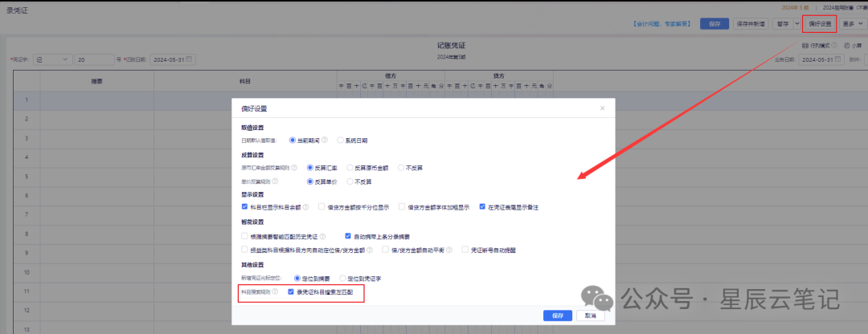Select 不反算 for 原币汇率金额反算规则
Viewport: 868px width, 334px height.
coord(401,167)
